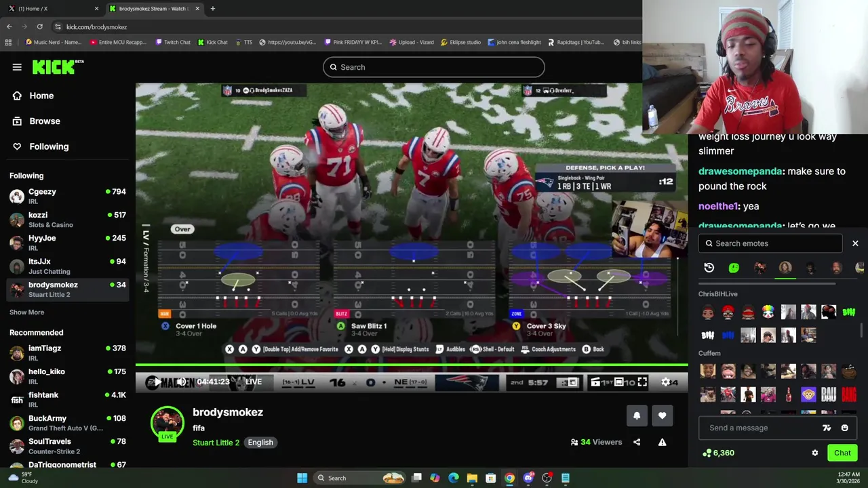The height and width of the screenshot is (488, 868).
Task: Enter fullscreen mode on the player
Action: click(x=642, y=382)
